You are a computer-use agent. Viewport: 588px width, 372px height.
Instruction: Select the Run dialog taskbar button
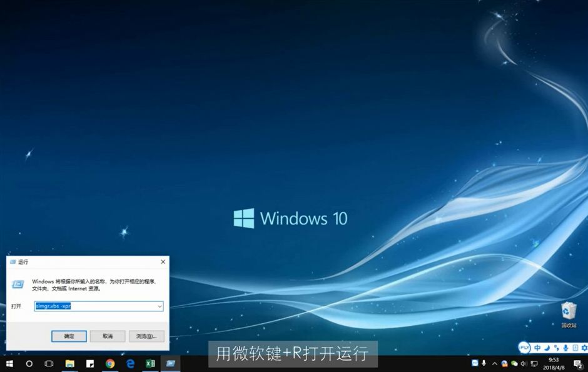pos(171,364)
